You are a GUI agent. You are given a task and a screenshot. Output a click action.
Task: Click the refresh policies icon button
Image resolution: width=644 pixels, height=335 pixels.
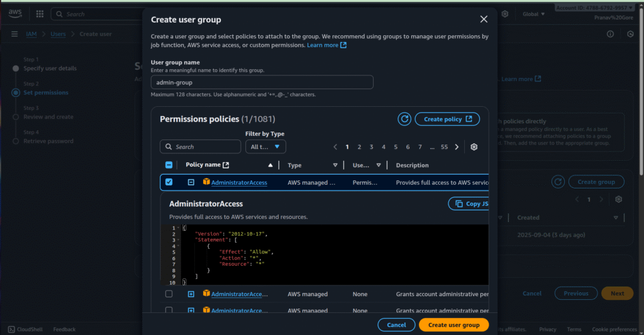pyautogui.click(x=404, y=119)
